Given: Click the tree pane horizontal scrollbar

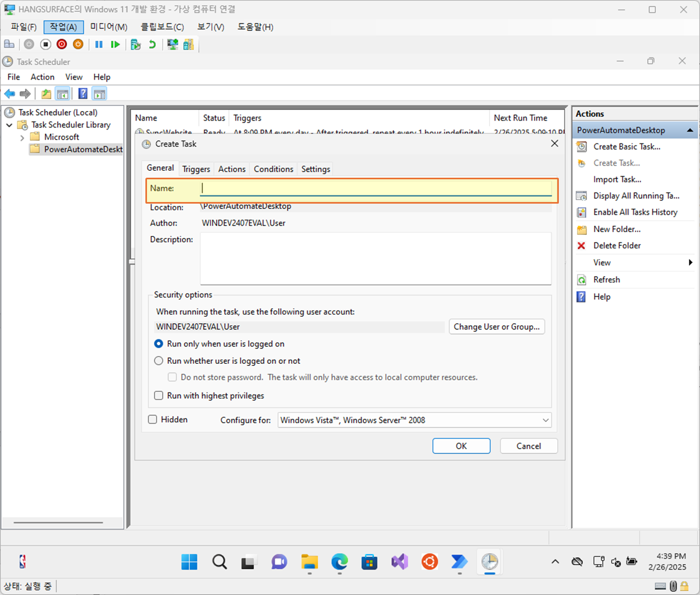Looking at the screenshot, I should 58,523.
